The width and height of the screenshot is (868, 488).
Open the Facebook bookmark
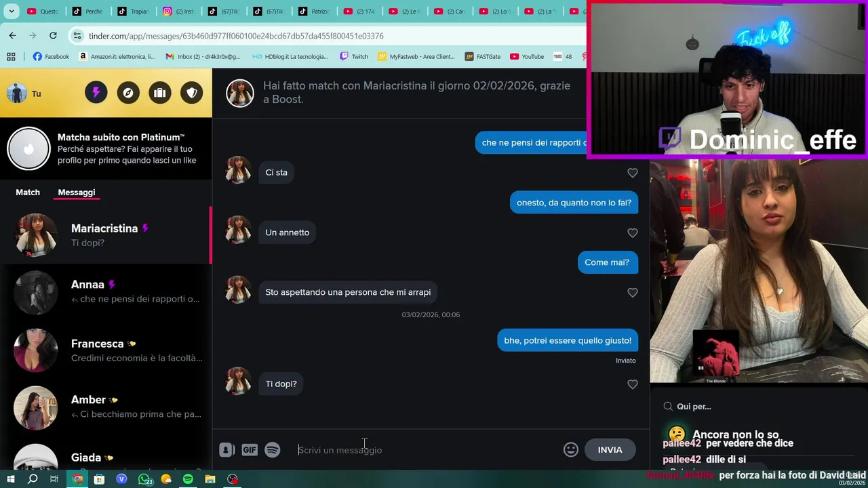click(x=51, y=56)
